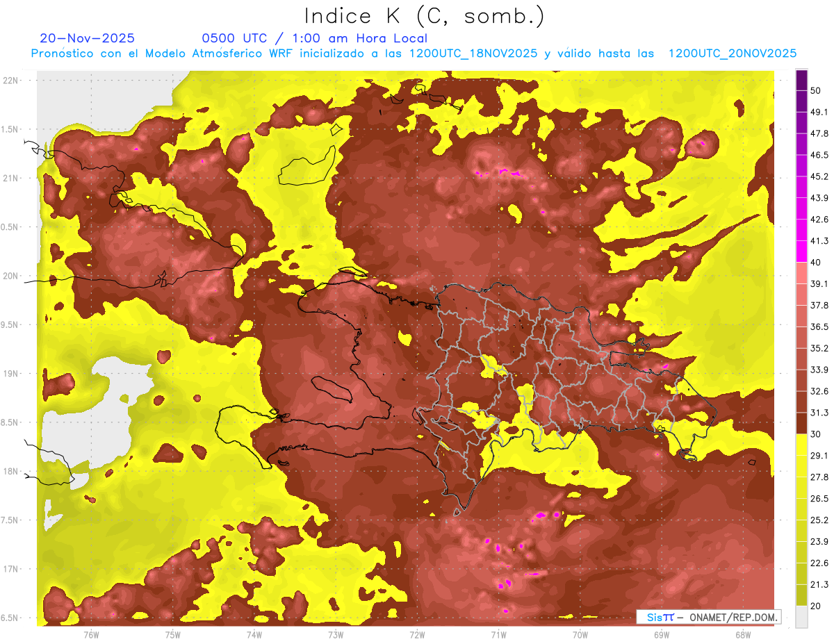The image size is (834, 644).
Task: Select the colorbar value '22.6'
Action: (819, 563)
